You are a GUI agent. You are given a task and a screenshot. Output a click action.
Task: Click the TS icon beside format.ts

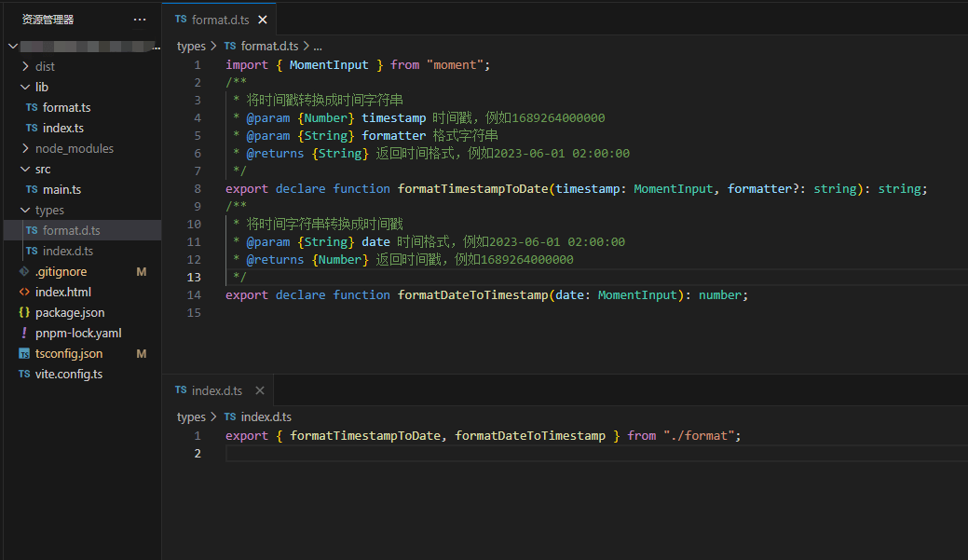pyautogui.click(x=32, y=107)
